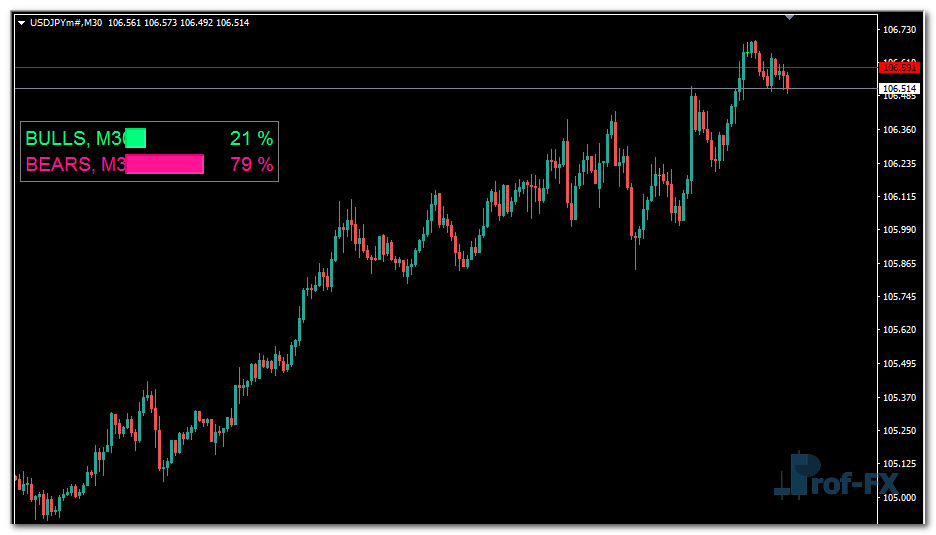
Task: Click the 105.620 price scale label
Action: click(x=900, y=330)
